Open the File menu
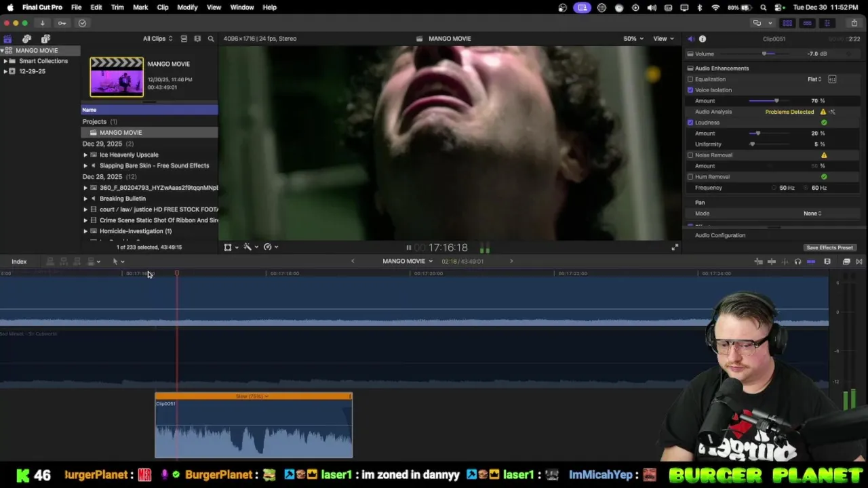Screen dimensions: 868x488 (x=76, y=7)
